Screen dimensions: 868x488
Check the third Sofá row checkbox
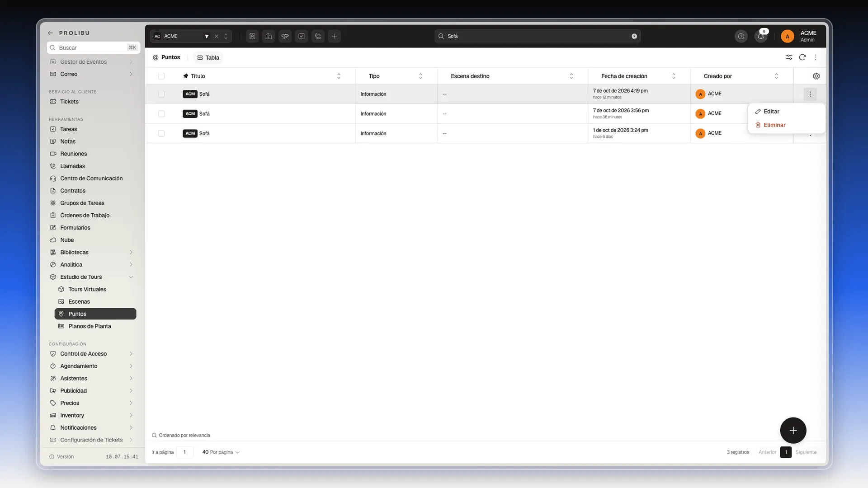pyautogui.click(x=161, y=133)
